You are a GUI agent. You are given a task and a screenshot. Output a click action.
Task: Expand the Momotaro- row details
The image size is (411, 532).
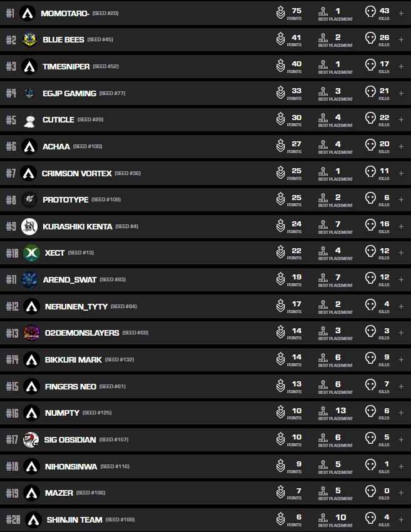pyautogui.click(x=401, y=13)
